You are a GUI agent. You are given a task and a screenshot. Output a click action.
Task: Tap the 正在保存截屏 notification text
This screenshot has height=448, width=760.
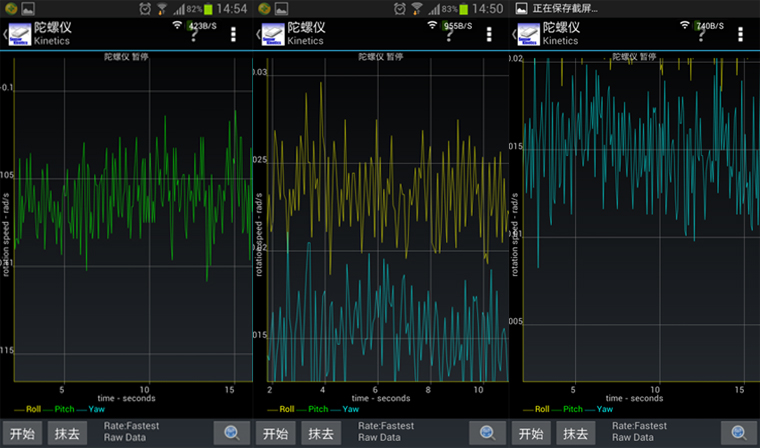[565, 9]
